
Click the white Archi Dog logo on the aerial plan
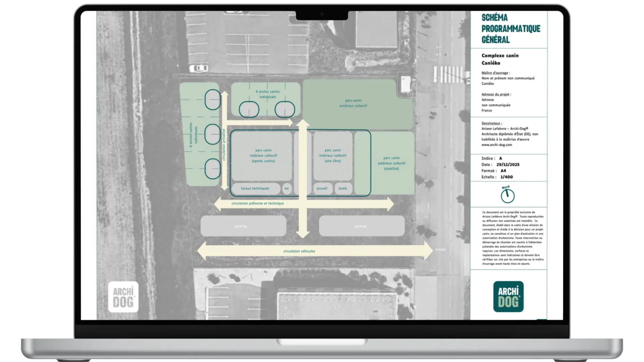(123, 297)
